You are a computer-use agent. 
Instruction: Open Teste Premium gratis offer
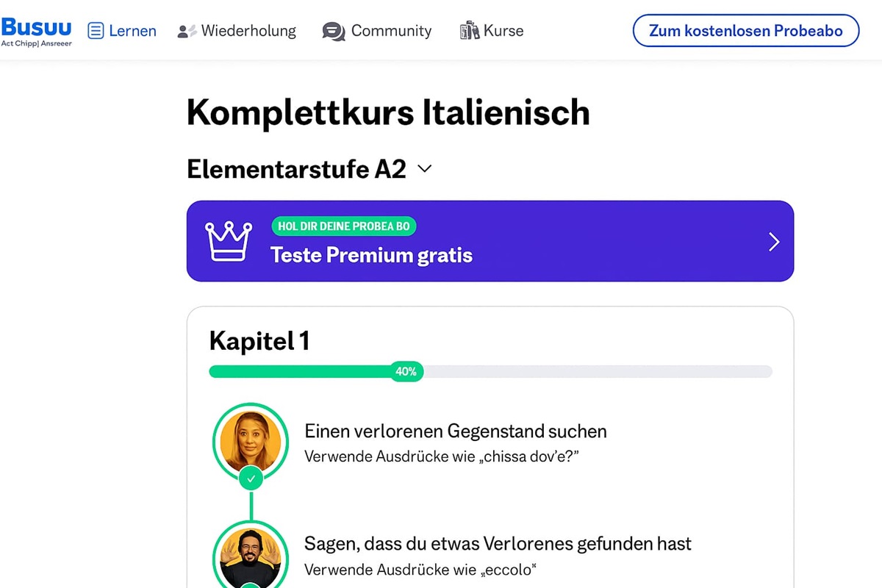point(370,255)
